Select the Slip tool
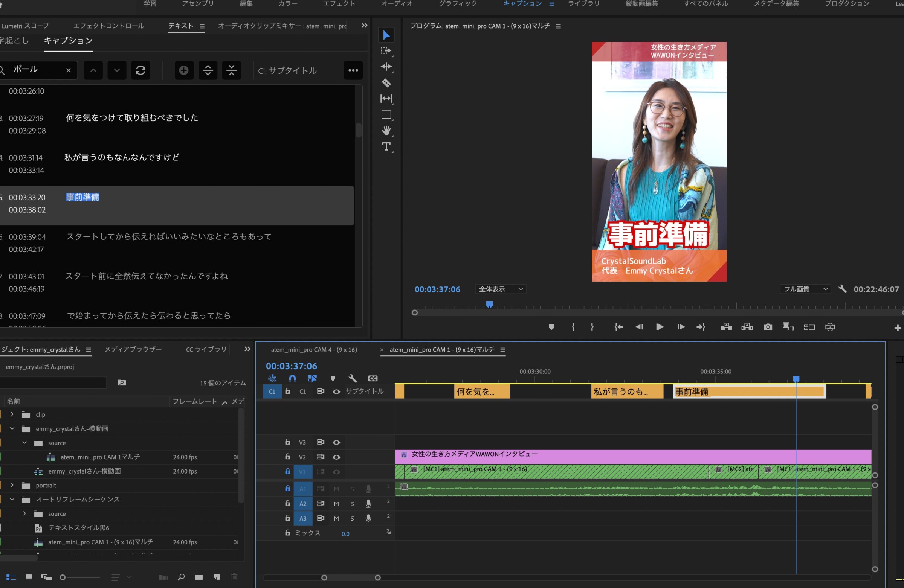The height and width of the screenshot is (588, 904). click(x=386, y=99)
